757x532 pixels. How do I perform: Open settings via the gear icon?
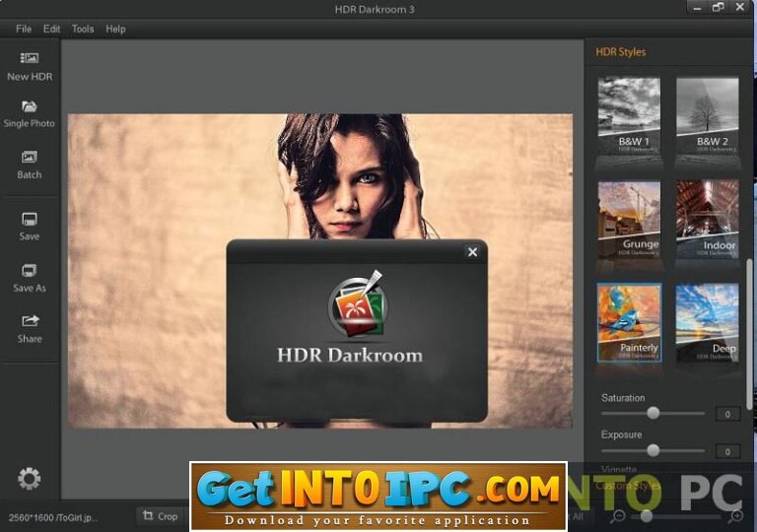click(29, 479)
